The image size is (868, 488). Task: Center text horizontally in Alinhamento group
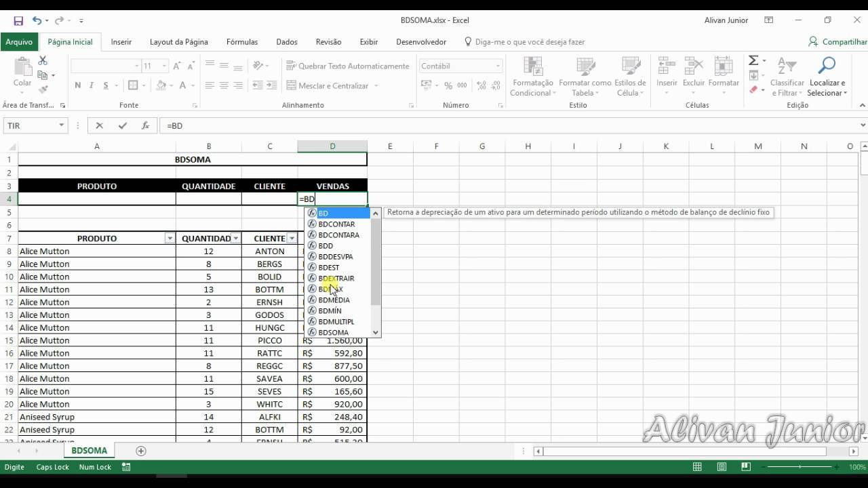click(224, 85)
